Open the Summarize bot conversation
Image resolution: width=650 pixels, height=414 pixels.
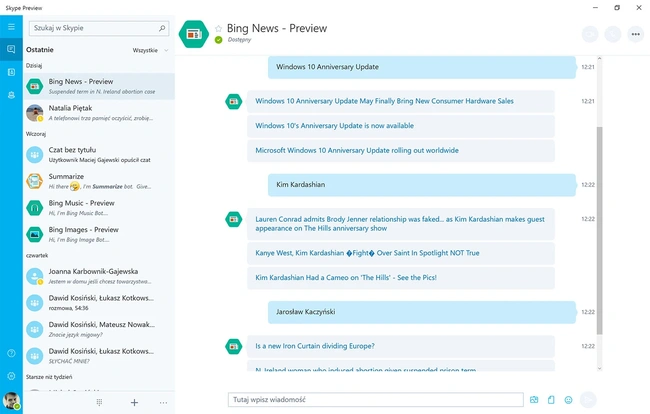tap(99, 181)
